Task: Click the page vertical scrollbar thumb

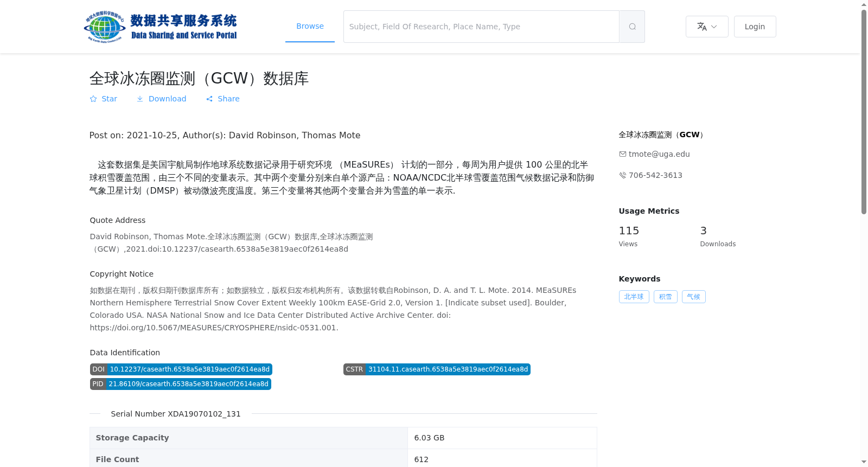Action: [864, 112]
